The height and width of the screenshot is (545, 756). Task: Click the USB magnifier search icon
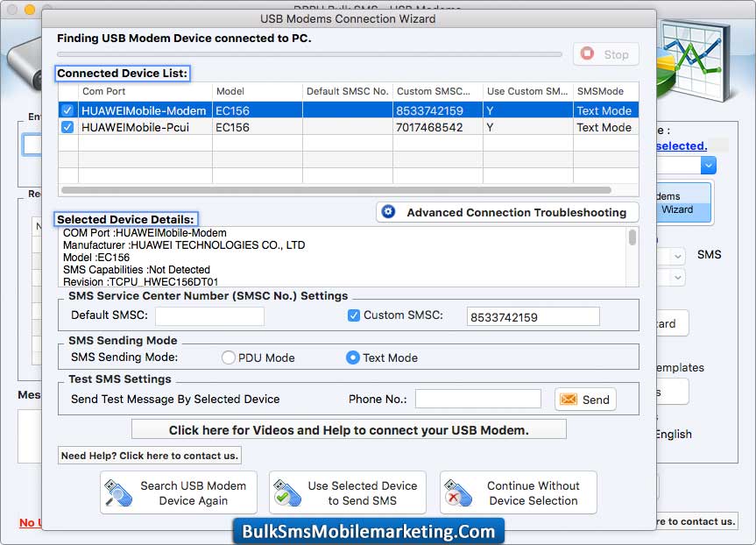click(x=118, y=493)
